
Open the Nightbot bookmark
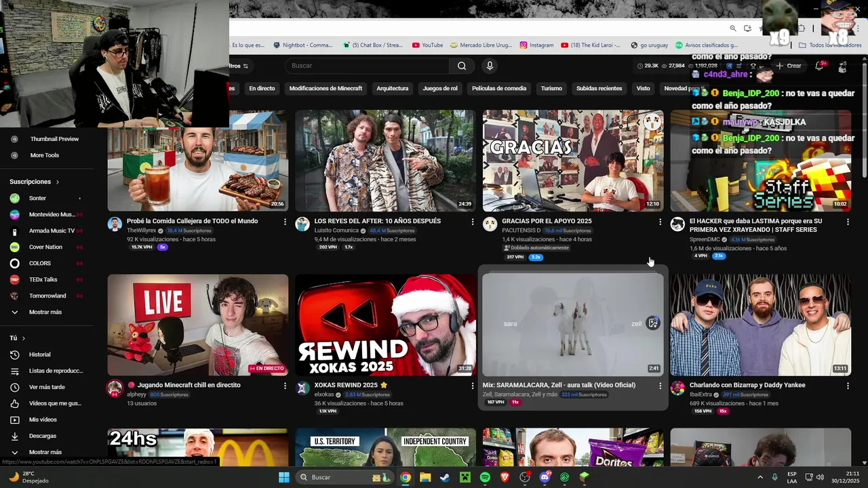pyautogui.click(x=302, y=45)
